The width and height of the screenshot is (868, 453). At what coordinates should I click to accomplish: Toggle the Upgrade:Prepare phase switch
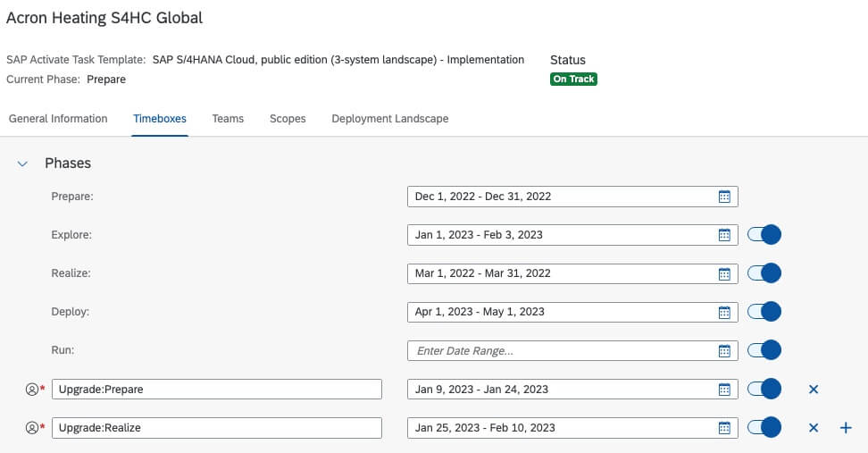pyautogui.click(x=764, y=389)
